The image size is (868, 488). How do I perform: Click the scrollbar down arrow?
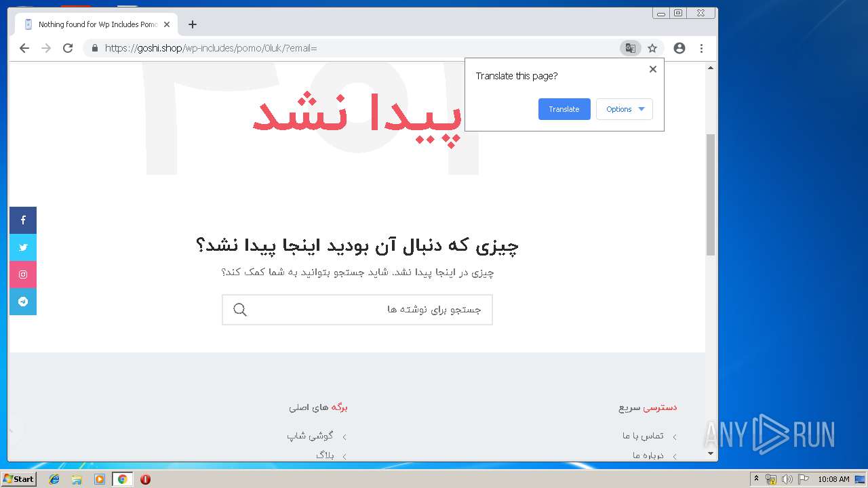point(711,453)
